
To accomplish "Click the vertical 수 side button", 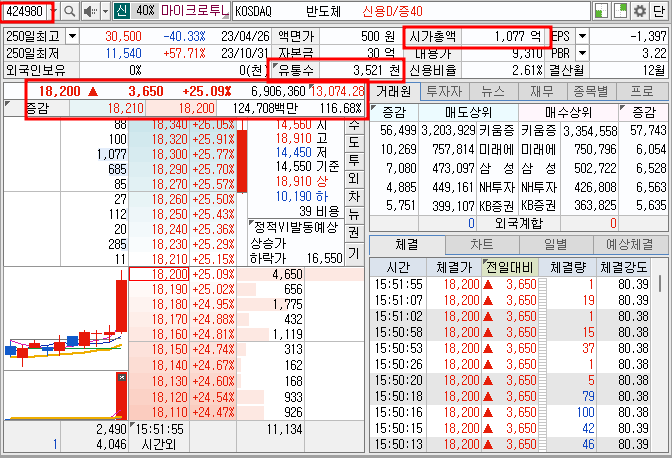I will point(354,124).
